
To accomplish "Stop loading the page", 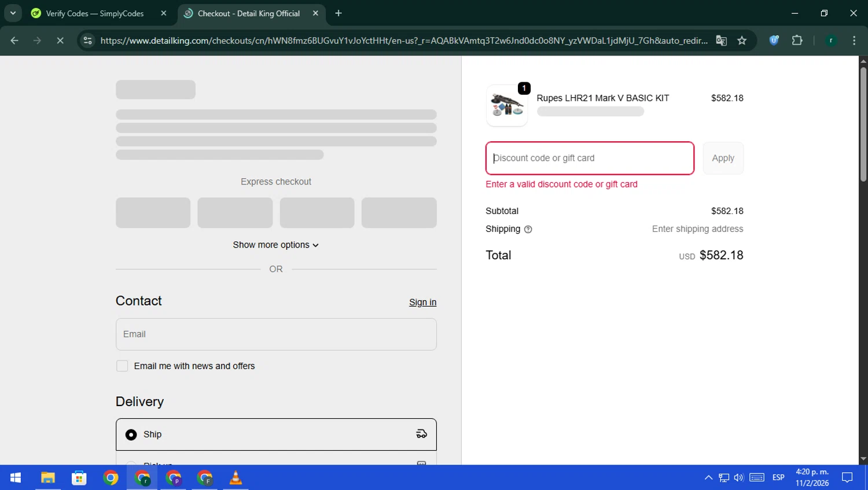I will 60,40.
